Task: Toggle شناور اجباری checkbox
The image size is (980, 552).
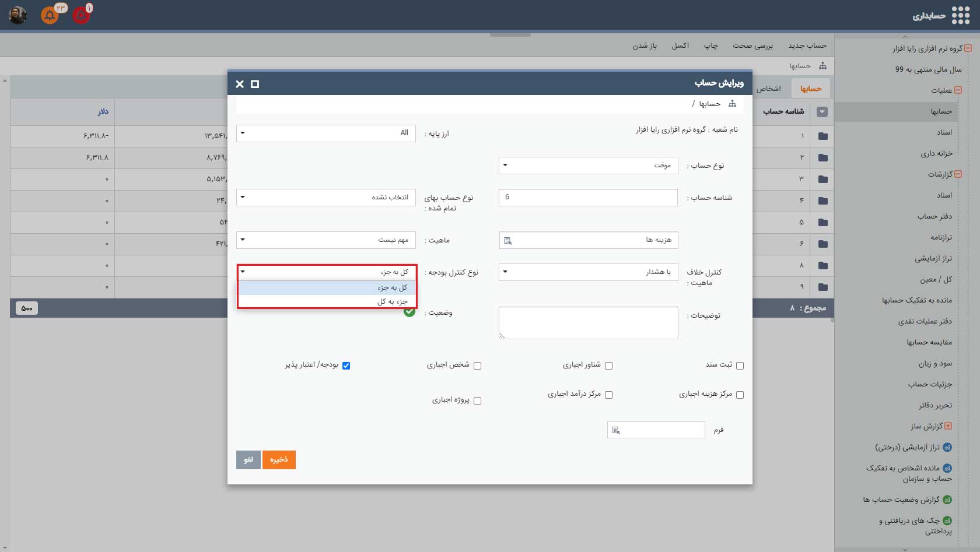Action: point(608,365)
